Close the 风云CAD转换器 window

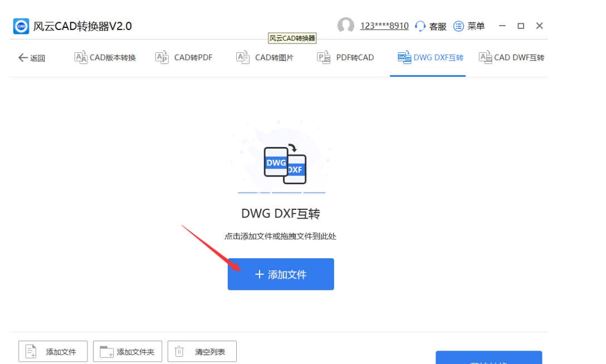point(540,26)
